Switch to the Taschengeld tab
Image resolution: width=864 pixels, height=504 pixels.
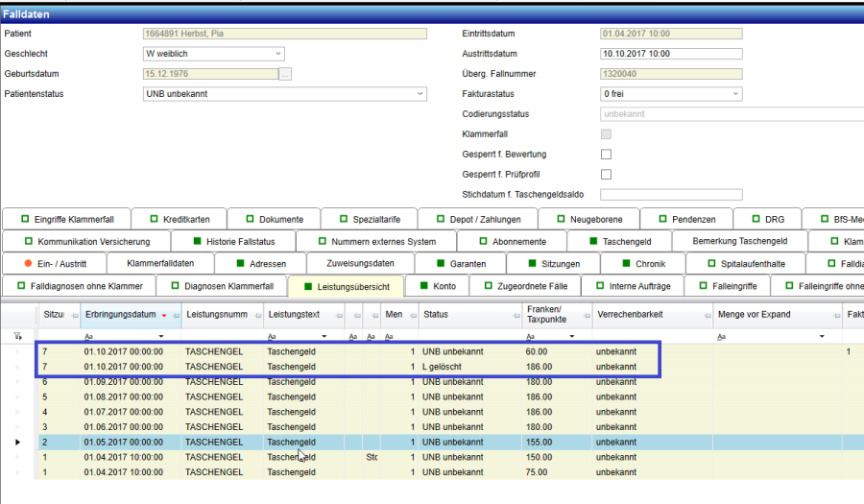619,241
